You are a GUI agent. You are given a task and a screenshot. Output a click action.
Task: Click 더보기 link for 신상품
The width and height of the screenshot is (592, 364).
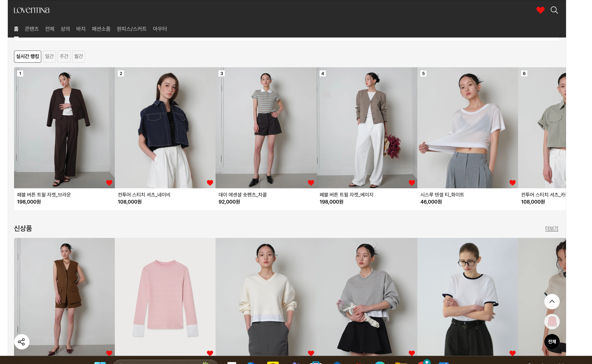coord(552,228)
